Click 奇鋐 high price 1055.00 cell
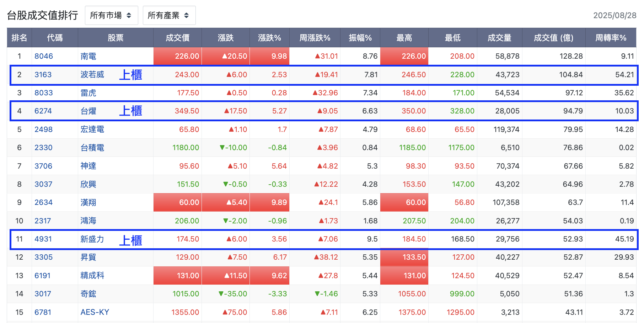 [404, 294]
